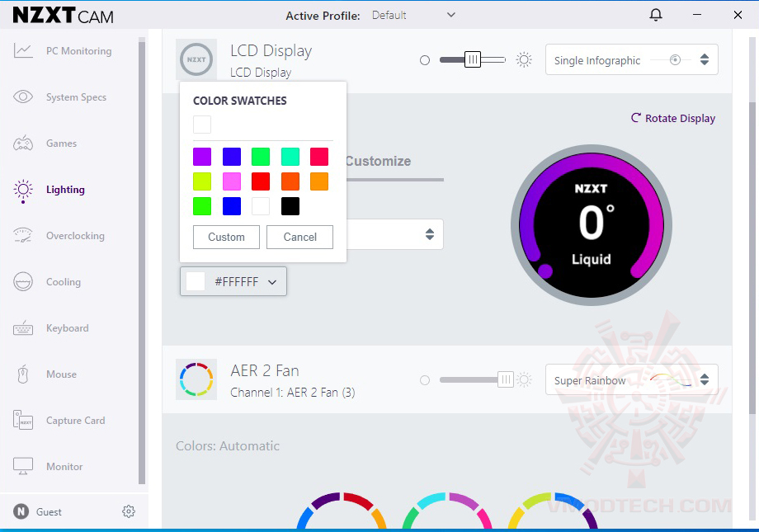Expand the #FFFFFF color dropdown
The height and width of the screenshot is (532, 759).
pyautogui.click(x=233, y=281)
